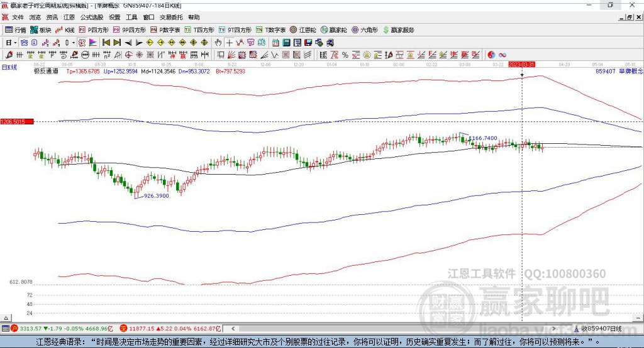Click the 极反通道 indicator label
Image resolution: width=644 pixels, height=348 pixels.
pos(46,71)
